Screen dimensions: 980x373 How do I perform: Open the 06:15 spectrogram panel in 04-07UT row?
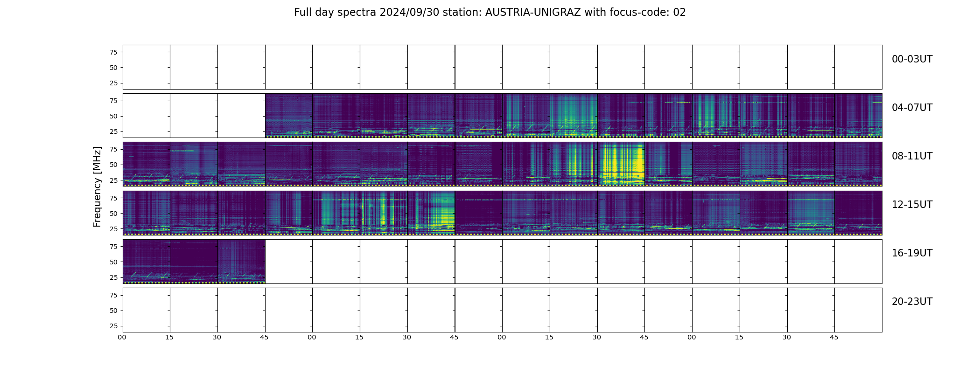pos(574,116)
